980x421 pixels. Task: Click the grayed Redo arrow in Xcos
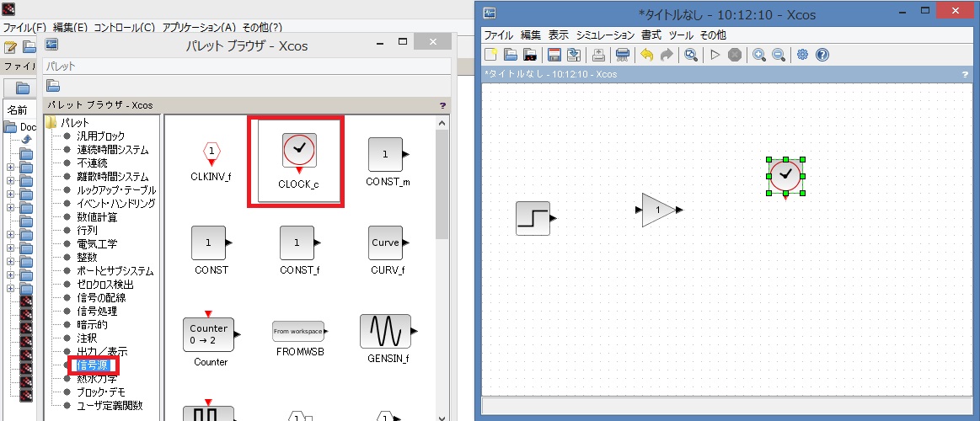[667, 55]
